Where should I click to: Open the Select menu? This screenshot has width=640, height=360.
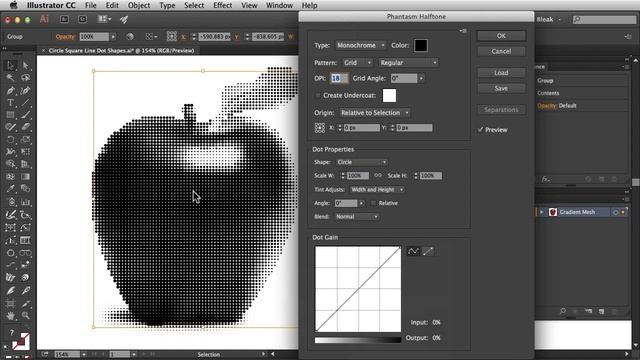point(194,5)
